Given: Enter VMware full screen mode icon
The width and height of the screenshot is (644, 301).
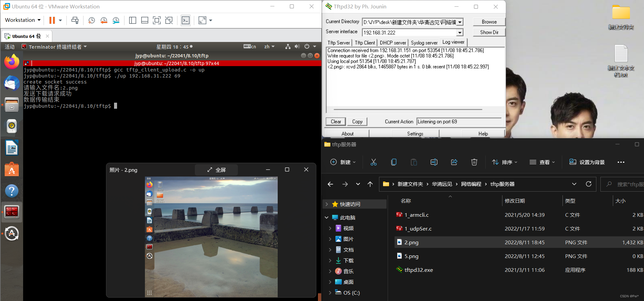Looking at the screenshot, I should click(157, 20).
